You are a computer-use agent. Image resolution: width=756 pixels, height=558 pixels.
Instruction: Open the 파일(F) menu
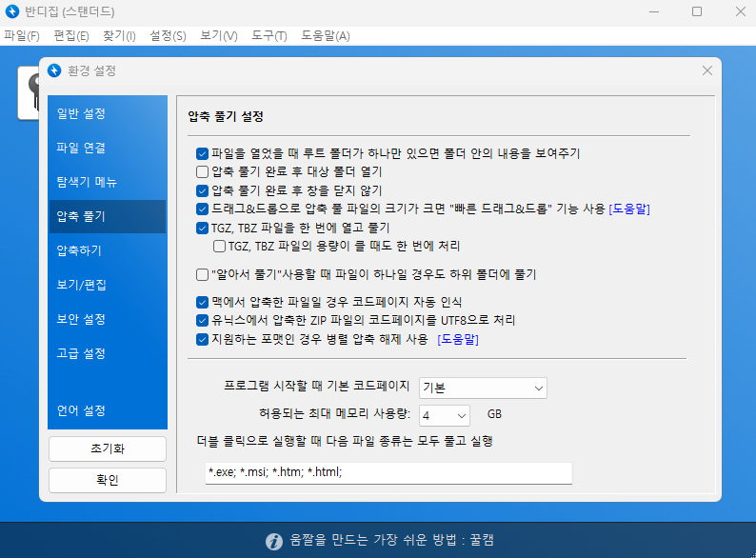[x=22, y=35]
